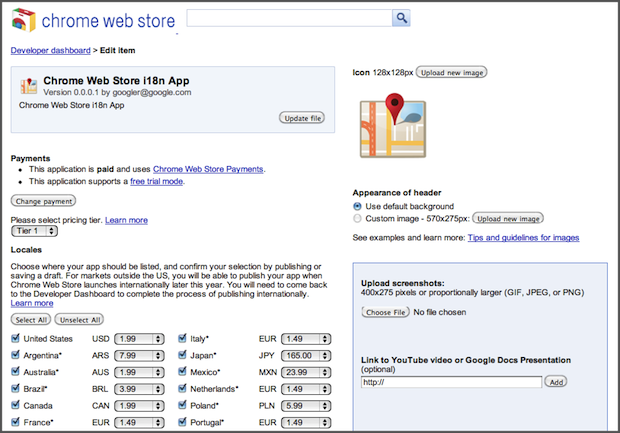The height and width of the screenshot is (433, 620).
Task: Select Use default background radio
Action: point(357,206)
